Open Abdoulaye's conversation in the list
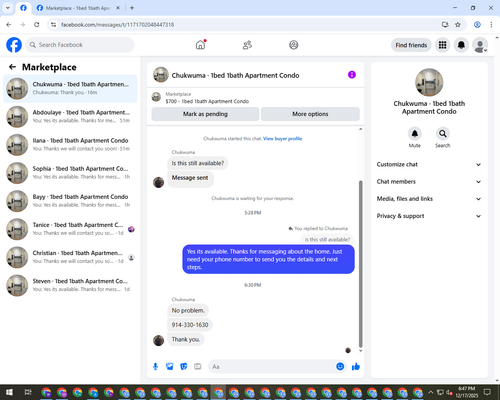 click(70, 117)
